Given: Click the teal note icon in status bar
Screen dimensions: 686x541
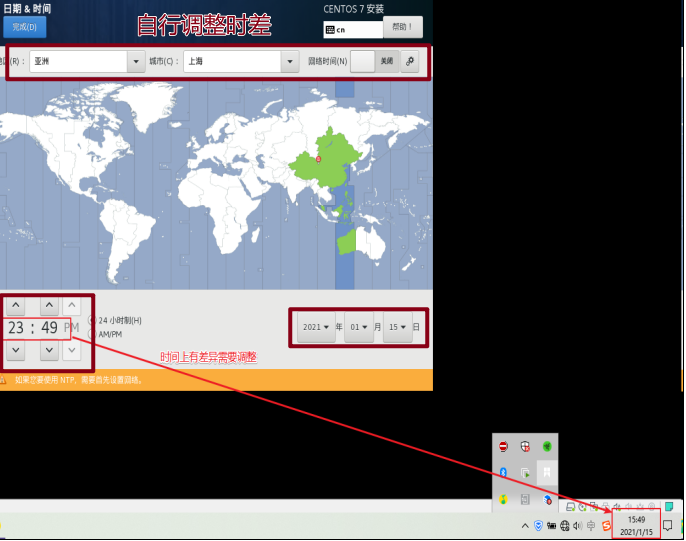Looking at the screenshot, I should pyautogui.click(x=669, y=506).
